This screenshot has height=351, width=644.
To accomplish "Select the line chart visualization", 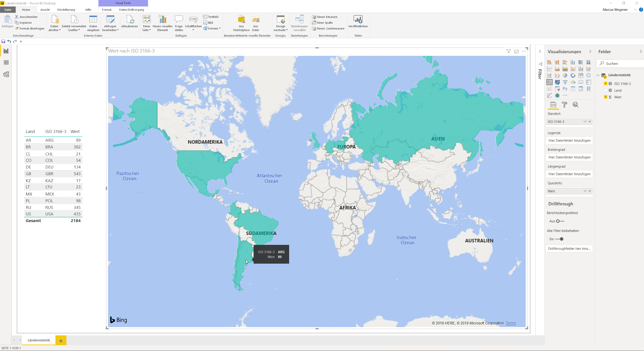I will pos(549,69).
